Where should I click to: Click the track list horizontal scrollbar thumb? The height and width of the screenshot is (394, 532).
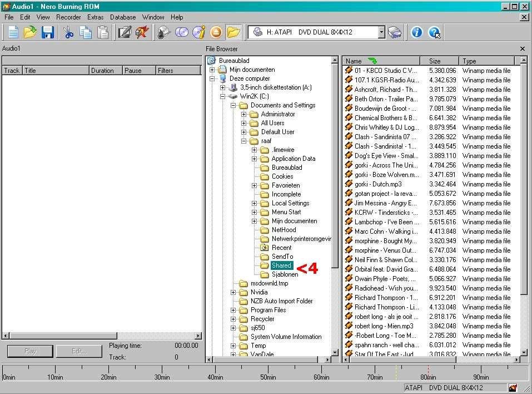click(63, 336)
